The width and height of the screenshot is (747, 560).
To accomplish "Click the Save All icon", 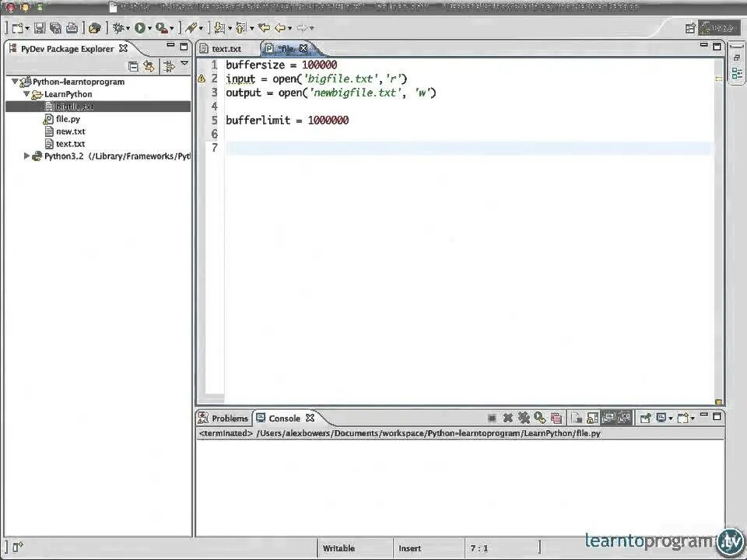I will click(55, 28).
